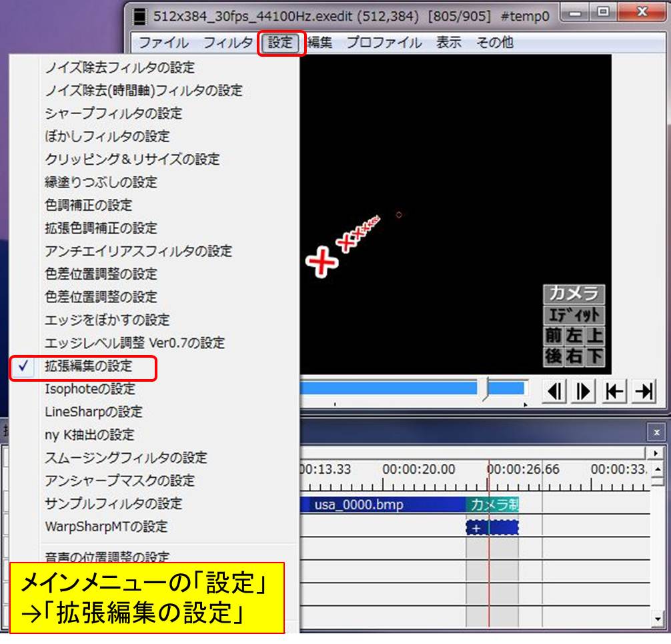
Task: Click the timeline horizontal scrollbar track
Action: [473, 452]
